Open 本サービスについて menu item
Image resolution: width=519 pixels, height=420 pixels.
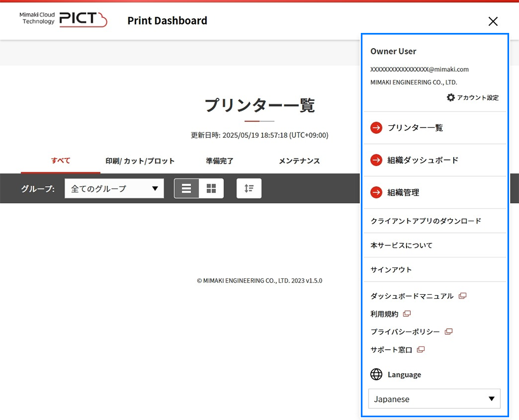click(x=401, y=245)
